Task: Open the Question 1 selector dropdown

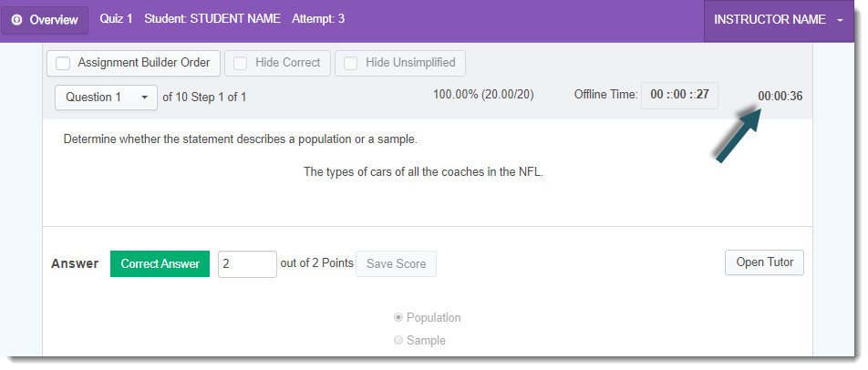Action: coord(106,98)
